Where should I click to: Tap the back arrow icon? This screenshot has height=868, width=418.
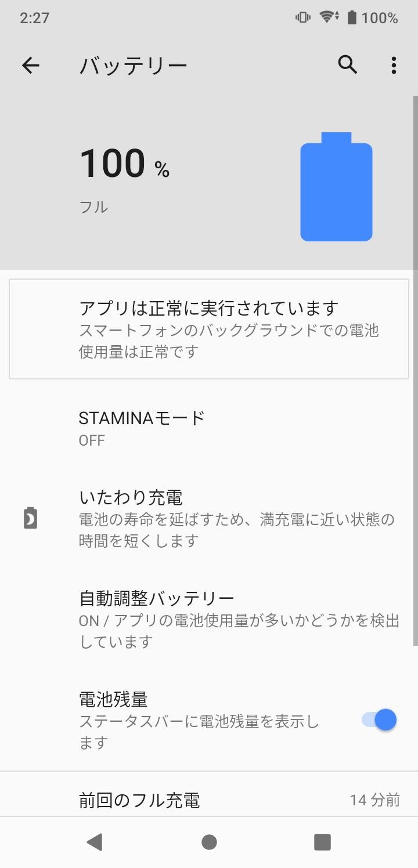point(31,65)
